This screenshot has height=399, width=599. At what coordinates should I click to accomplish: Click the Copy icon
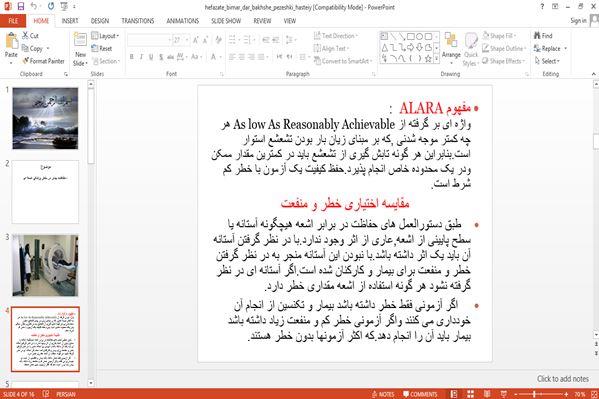click(x=25, y=48)
